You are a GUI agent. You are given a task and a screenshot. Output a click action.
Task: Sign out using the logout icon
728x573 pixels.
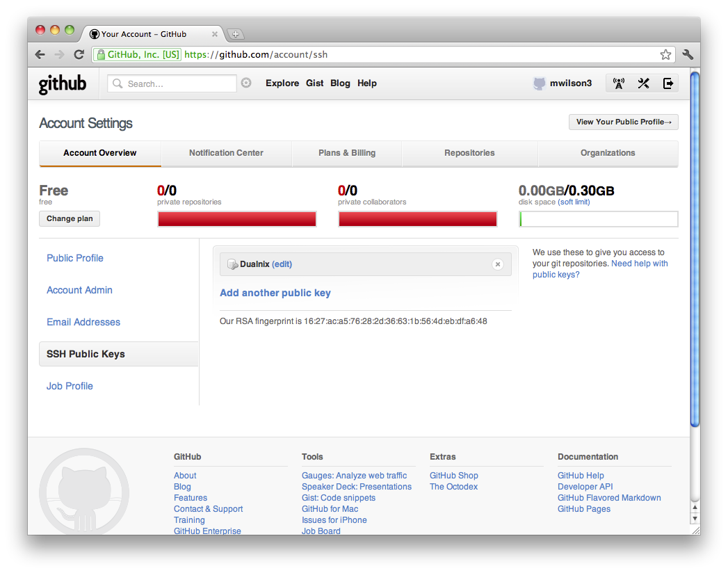click(668, 83)
